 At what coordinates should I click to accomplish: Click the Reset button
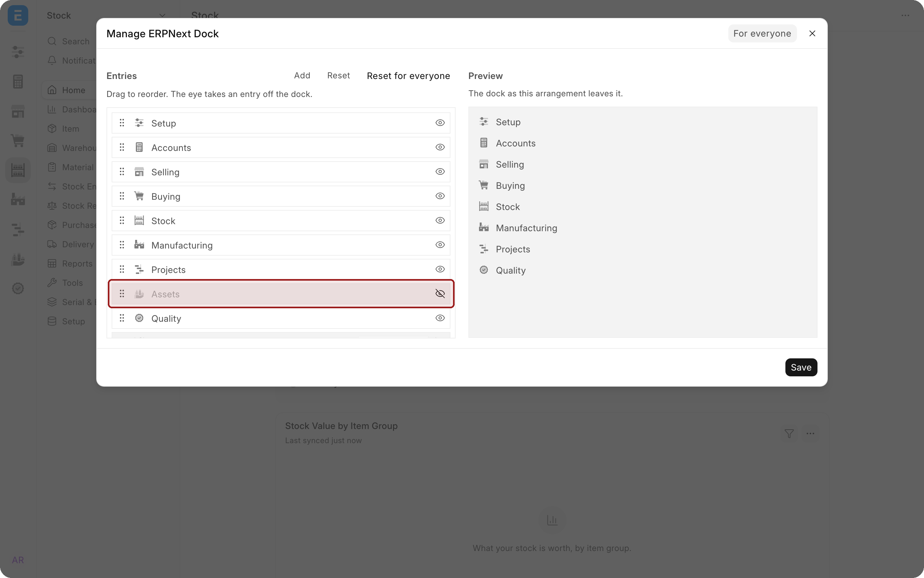pos(338,75)
